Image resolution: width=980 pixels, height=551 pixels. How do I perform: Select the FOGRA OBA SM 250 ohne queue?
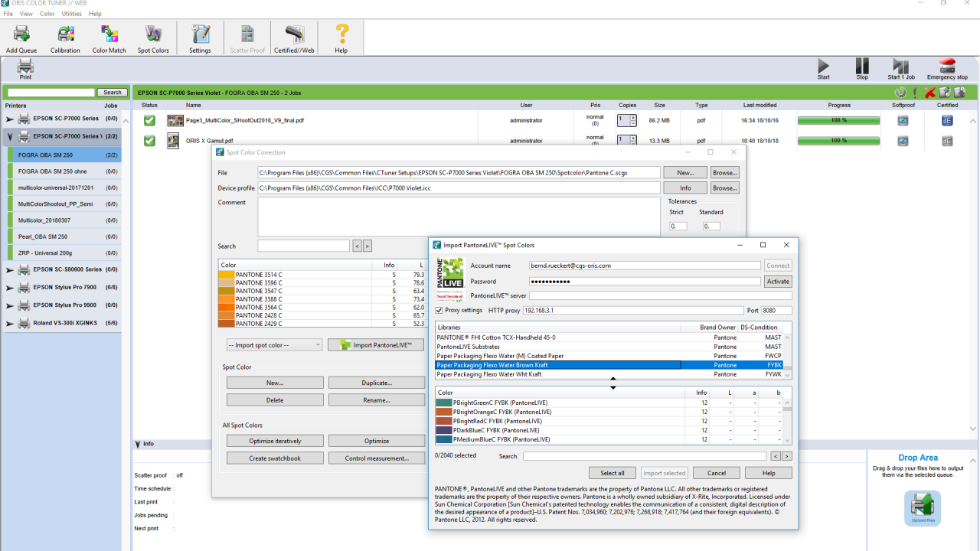pos(64,171)
